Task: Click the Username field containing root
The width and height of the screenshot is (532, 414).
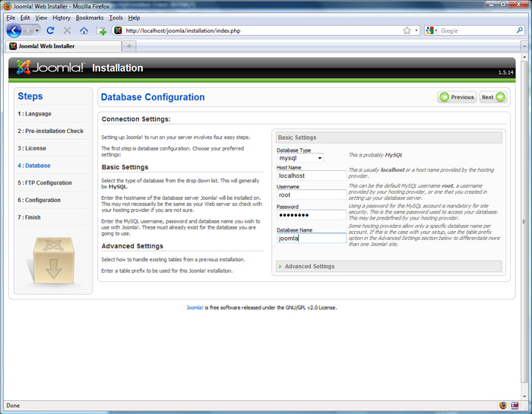Action: (x=312, y=195)
